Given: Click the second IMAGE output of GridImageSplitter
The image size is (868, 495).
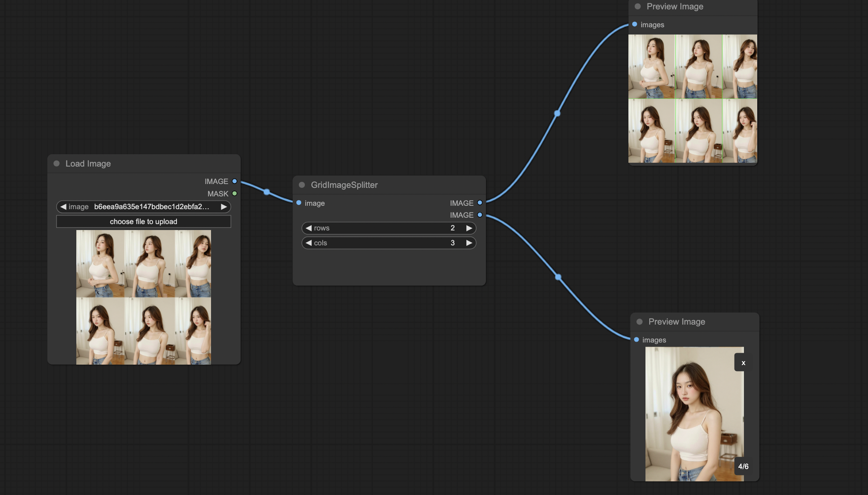Looking at the screenshot, I should (480, 215).
